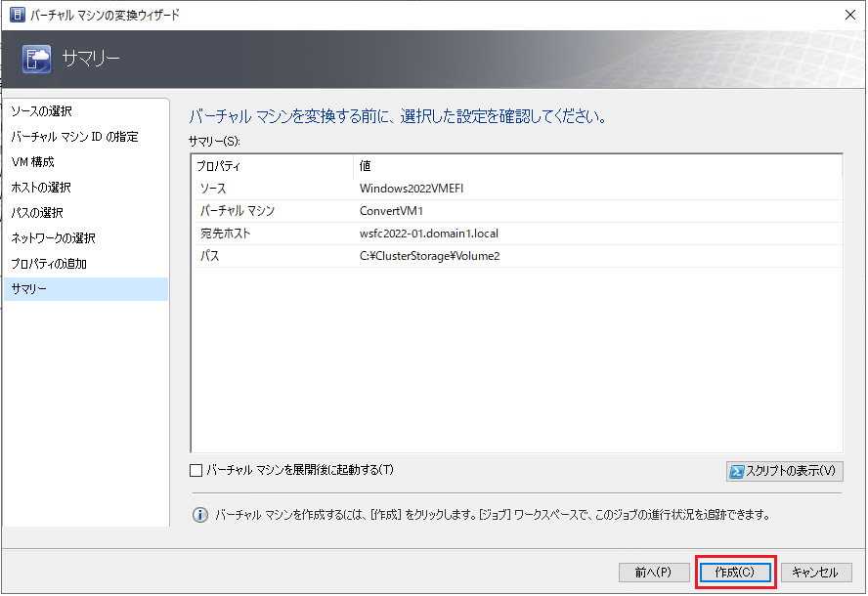868x596 pixels.
Task: Click the C:¥ClusterStorage¥Volume2 value
Action: click(x=429, y=256)
